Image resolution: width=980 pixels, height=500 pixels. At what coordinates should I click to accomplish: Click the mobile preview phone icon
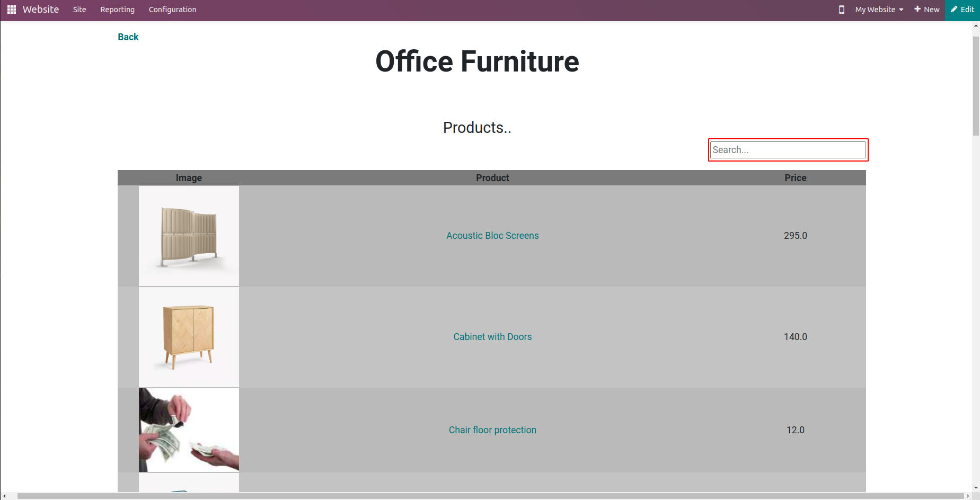point(841,10)
